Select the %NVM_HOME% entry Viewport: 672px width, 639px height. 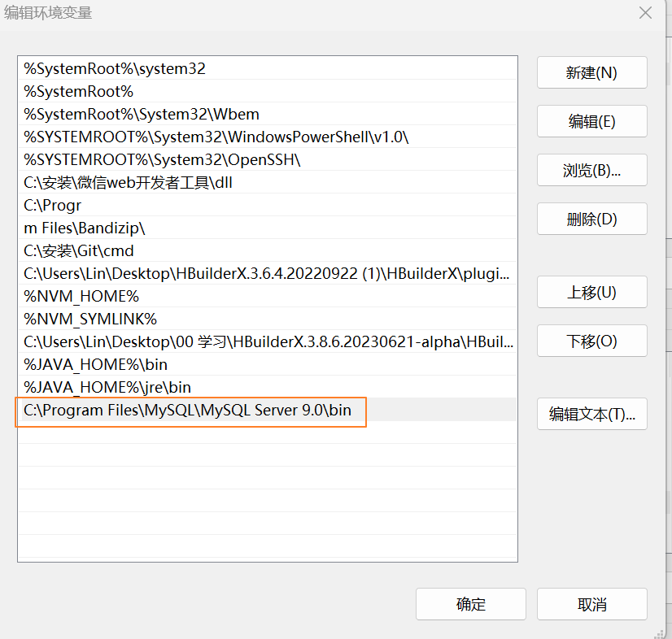click(81, 297)
